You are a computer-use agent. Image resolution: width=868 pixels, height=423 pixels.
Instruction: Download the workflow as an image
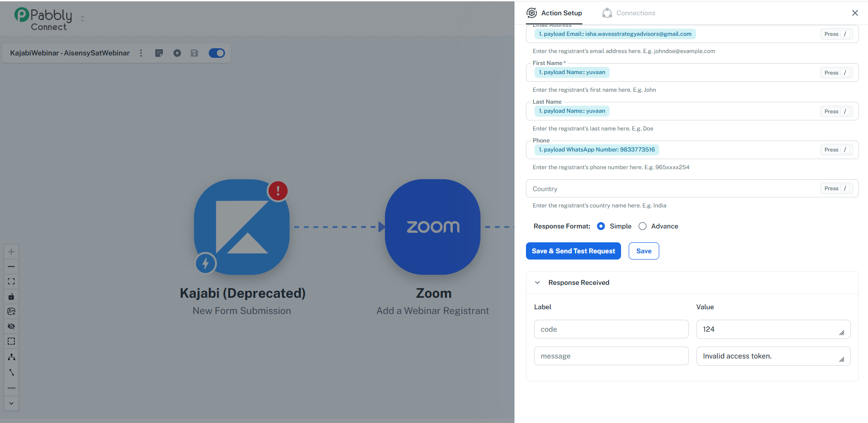(11, 311)
